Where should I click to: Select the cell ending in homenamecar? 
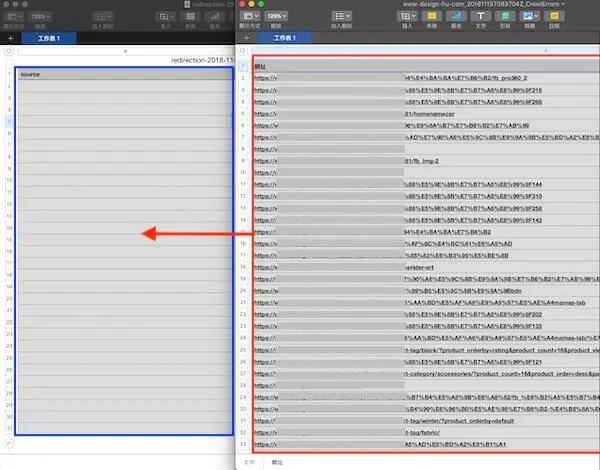(426, 114)
